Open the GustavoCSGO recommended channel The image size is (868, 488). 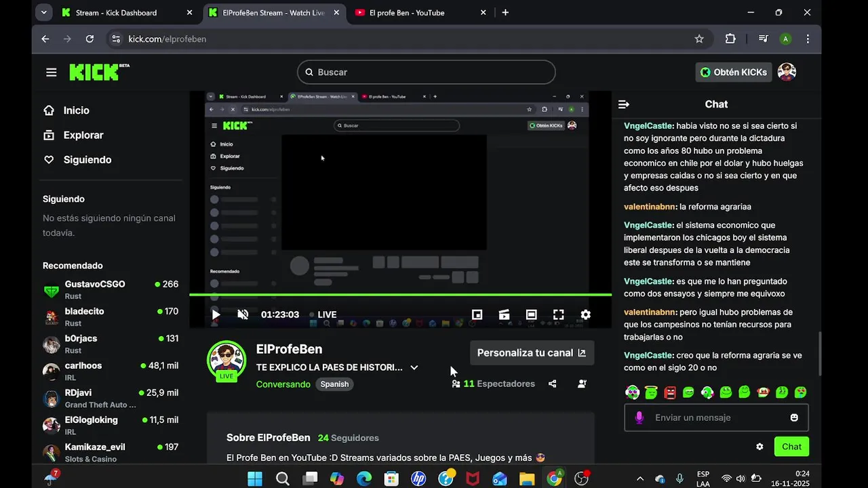coord(111,289)
